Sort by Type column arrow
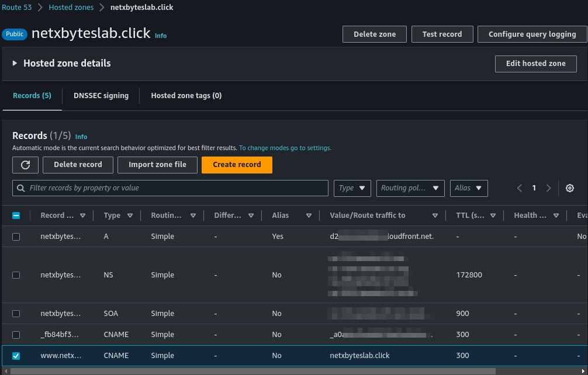This screenshot has width=588, height=375. pos(130,216)
